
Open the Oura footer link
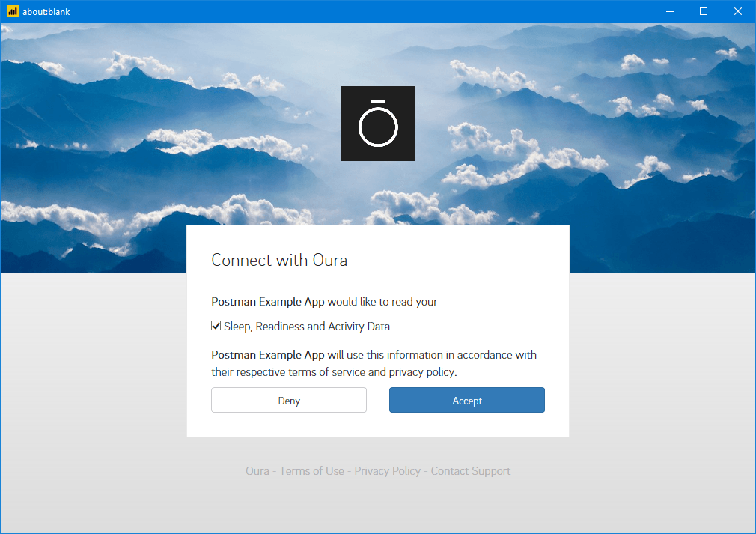(257, 471)
